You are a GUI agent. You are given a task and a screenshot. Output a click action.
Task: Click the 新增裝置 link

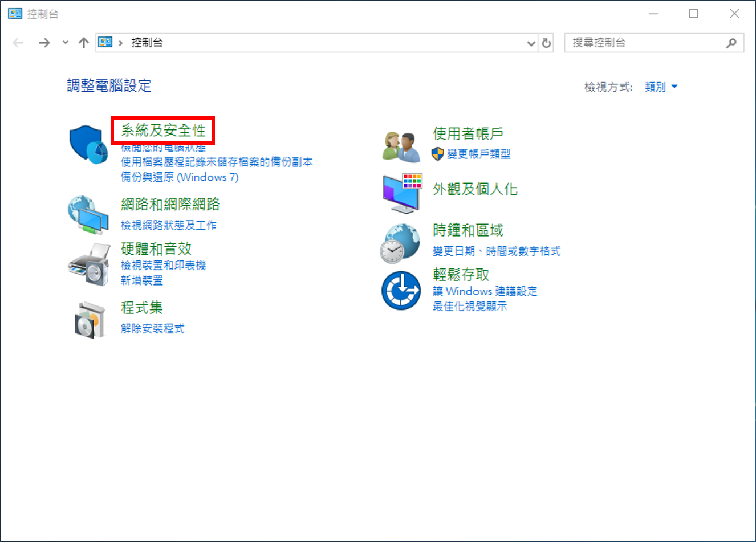(142, 280)
